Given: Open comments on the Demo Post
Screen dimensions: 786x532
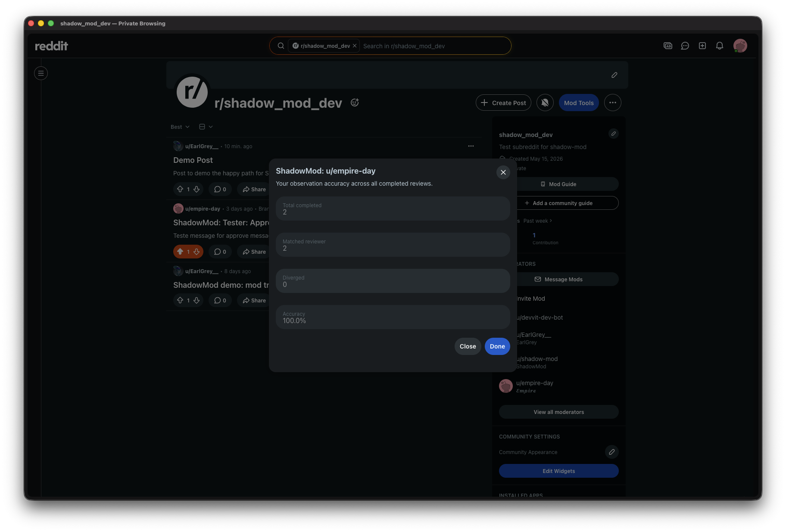Looking at the screenshot, I should coord(220,190).
